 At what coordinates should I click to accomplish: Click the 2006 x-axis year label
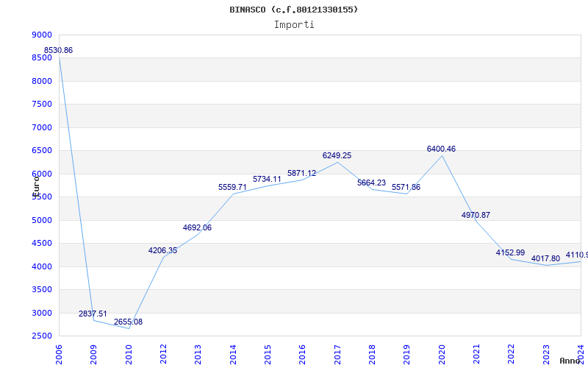pyautogui.click(x=59, y=355)
